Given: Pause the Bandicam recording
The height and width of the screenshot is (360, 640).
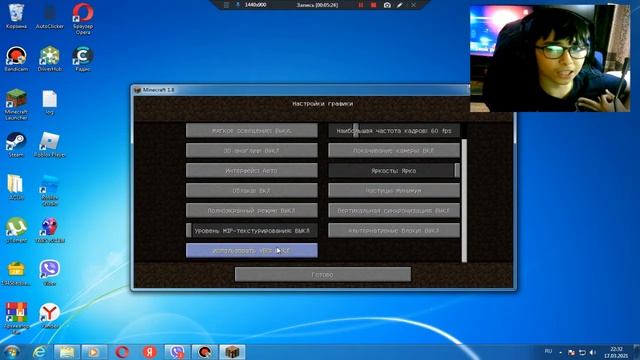Looking at the screenshot, I should point(361,5).
